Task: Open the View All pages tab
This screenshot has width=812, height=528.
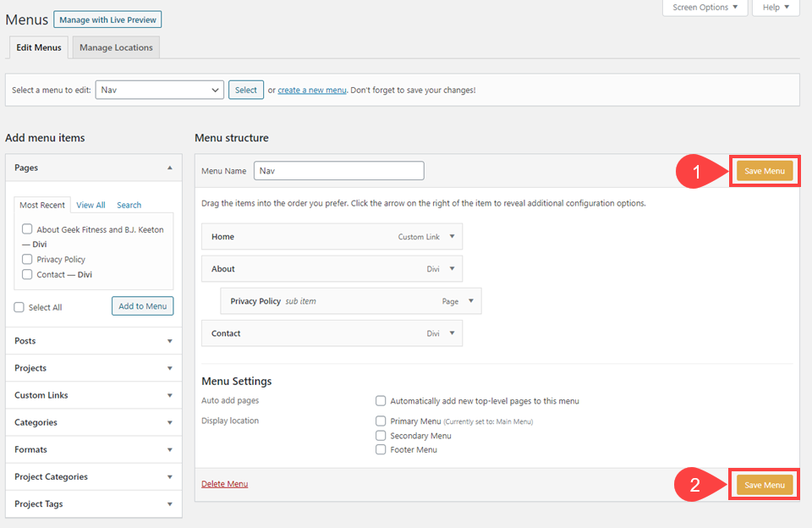Action: (91, 204)
